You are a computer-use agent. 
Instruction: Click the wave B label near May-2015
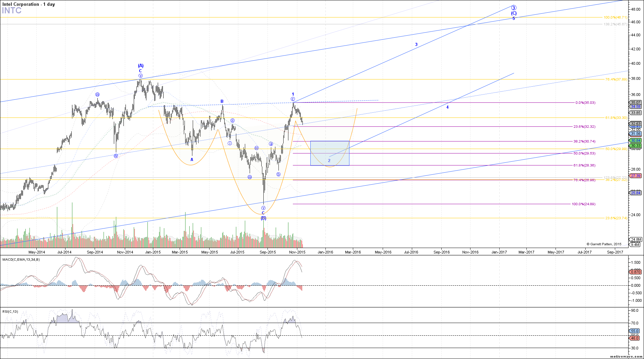[x=222, y=101]
